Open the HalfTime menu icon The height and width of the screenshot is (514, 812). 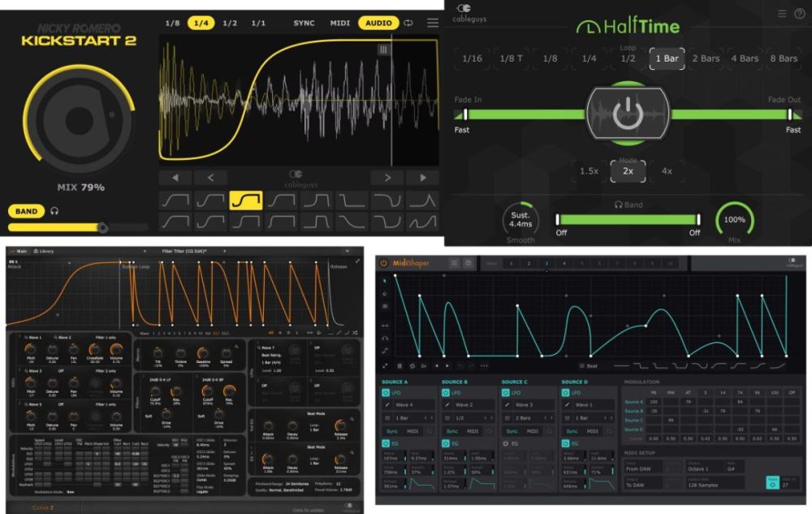pyautogui.click(x=782, y=14)
